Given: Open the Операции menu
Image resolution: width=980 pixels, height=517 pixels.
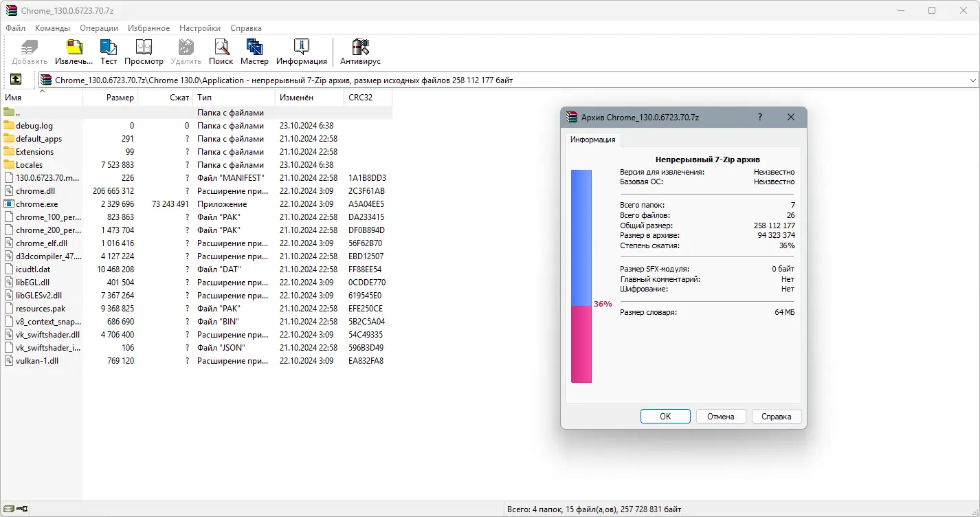Looking at the screenshot, I should click(x=99, y=28).
